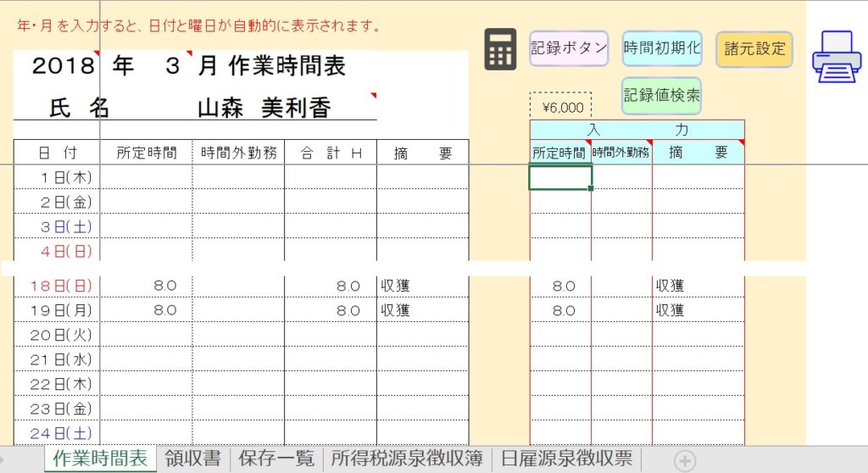This screenshot has width=868, height=473.
Task: Select the 24日(土) date cell
Action: click(57, 432)
